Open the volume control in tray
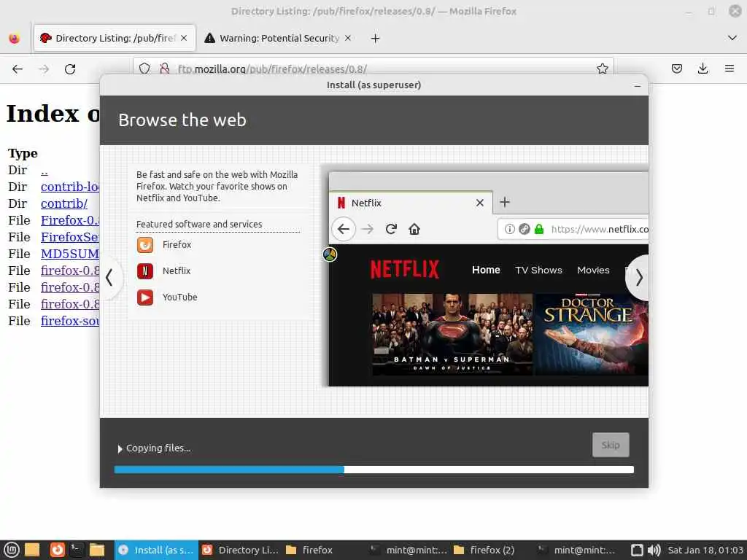The image size is (747, 560). point(654,550)
